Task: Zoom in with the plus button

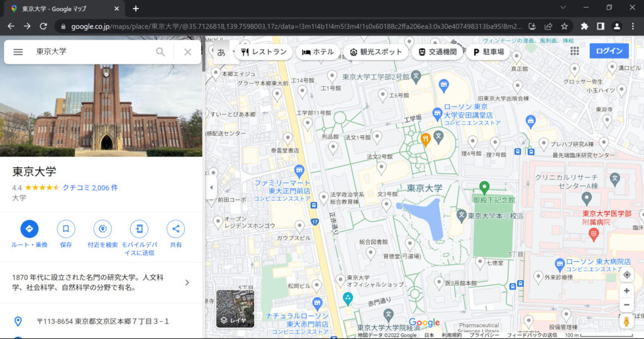Action: [627, 291]
